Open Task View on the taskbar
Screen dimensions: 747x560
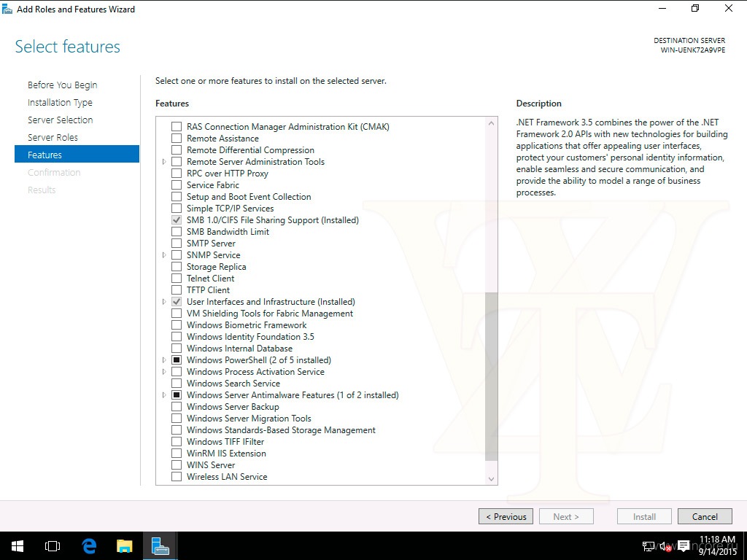(x=53, y=545)
